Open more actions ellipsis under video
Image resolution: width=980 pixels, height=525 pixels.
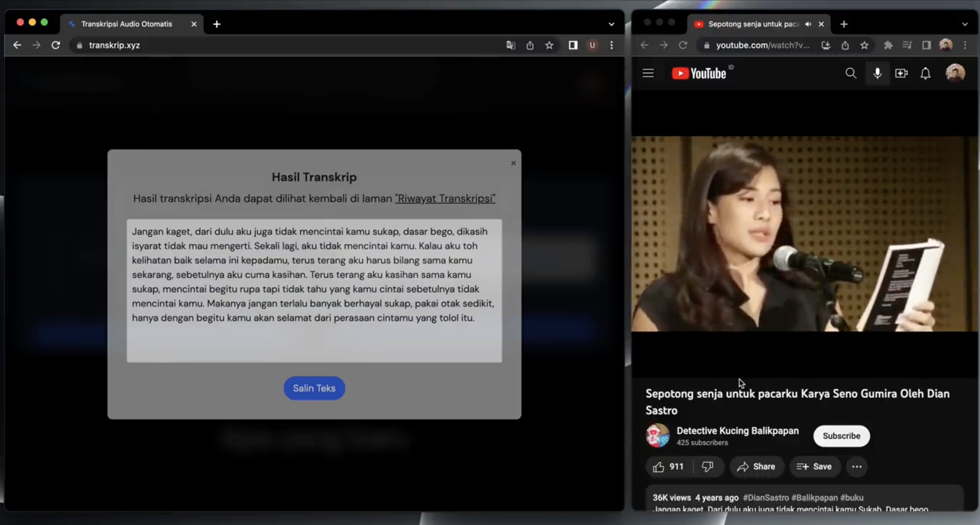coord(857,467)
